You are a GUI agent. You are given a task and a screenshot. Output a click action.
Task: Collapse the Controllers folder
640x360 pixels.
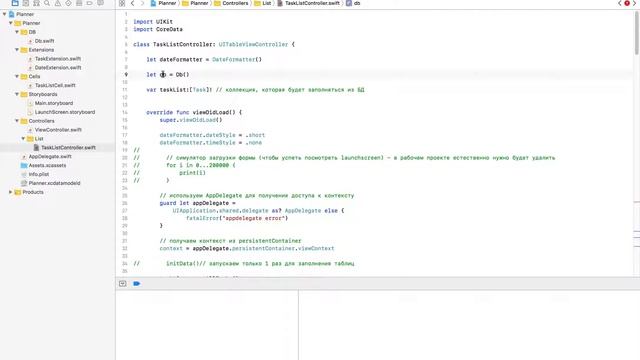tap(17, 121)
